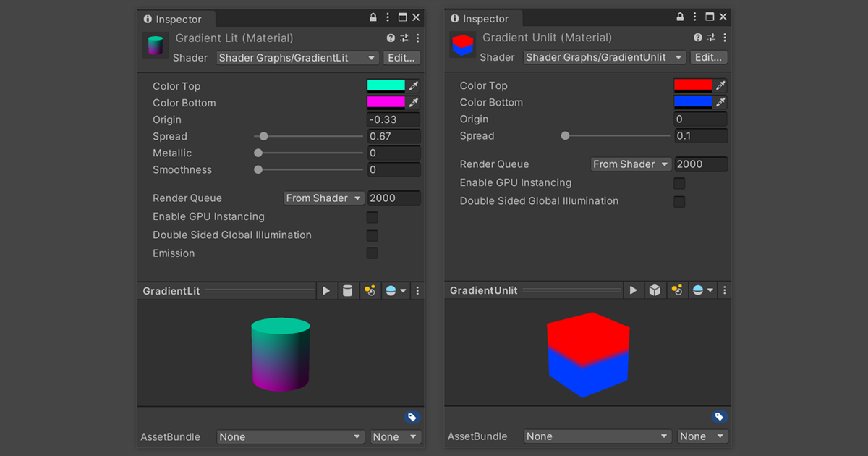Open the blue Color Bottom swatch
The height and width of the screenshot is (456, 868).
(693, 102)
